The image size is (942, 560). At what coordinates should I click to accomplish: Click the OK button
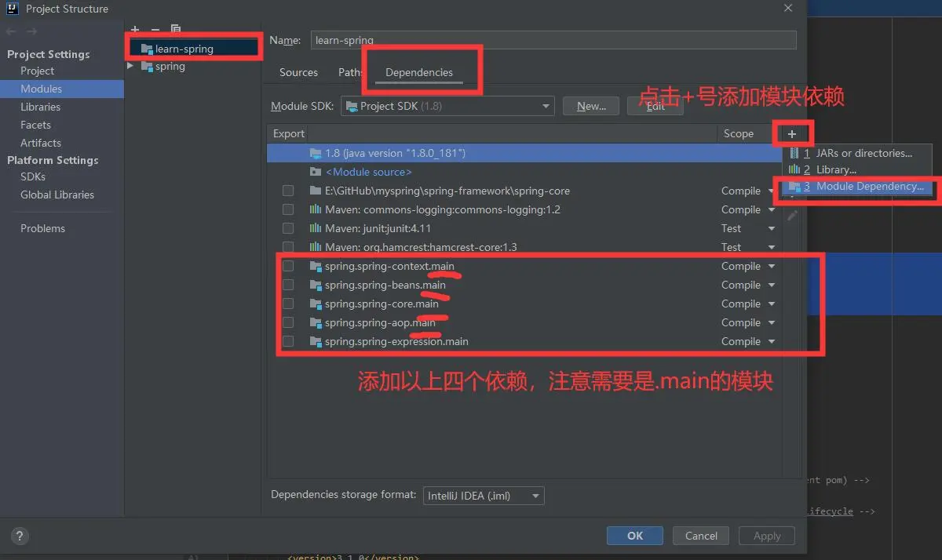pyautogui.click(x=635, y=536)
